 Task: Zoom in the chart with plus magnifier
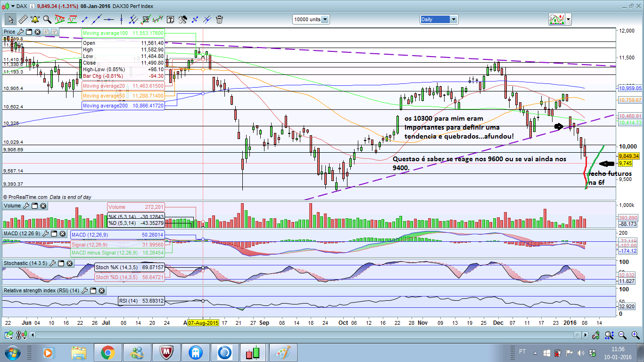click(635, 335)
